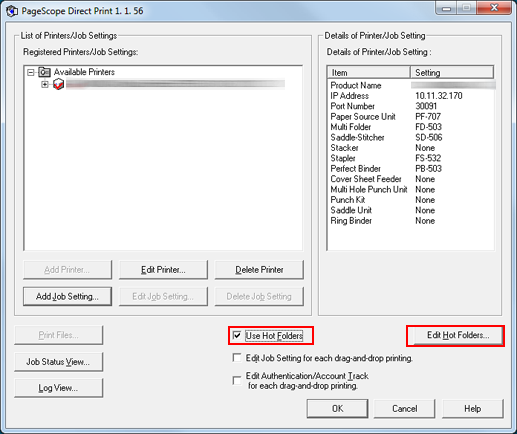
Task: Select the Paper Source Unit row
Action: pyautogui.click(x=411, y=117)
